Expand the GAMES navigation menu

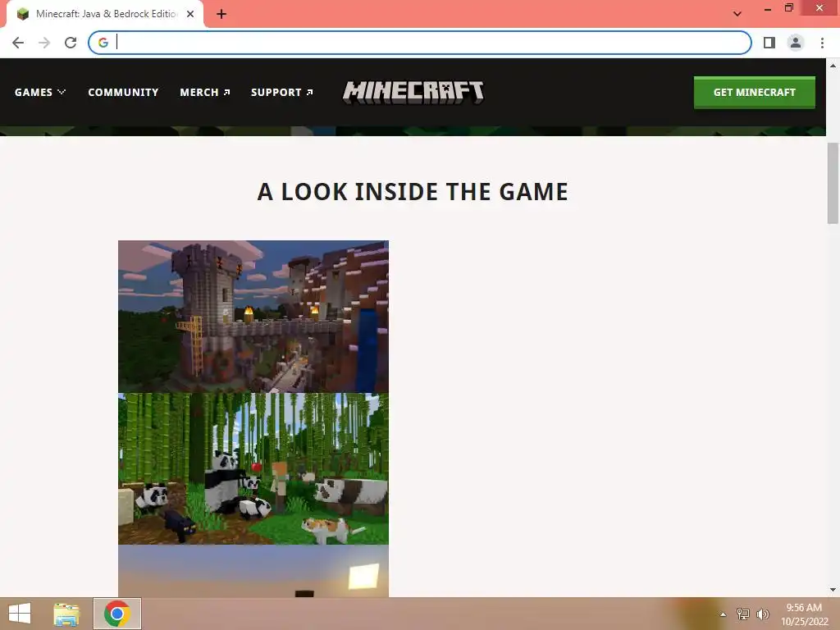[40, 92]
